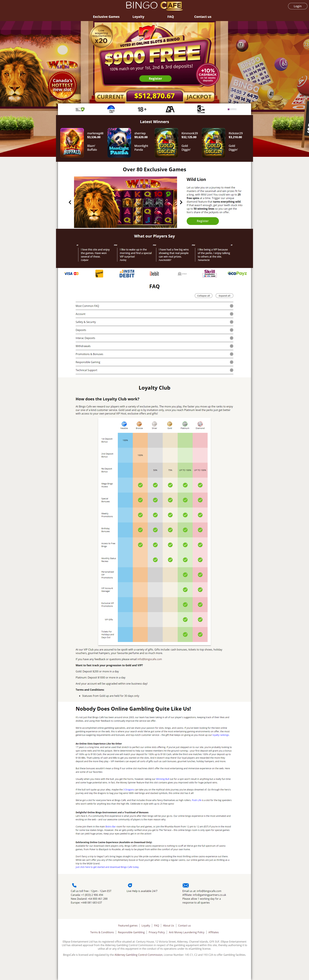
Task: Click the ecoPayz payment logo
Action: 237,274
